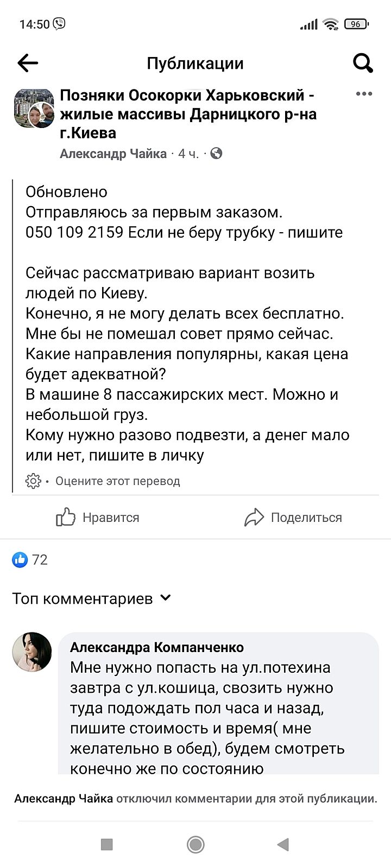Tap the public globe privacy icon

pos(216,154)
